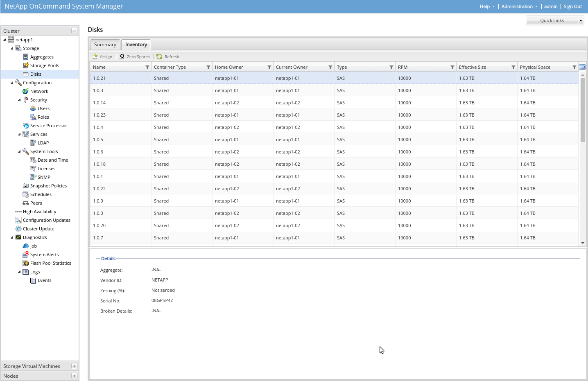Collapse the System Tools tree node
Screen dimensions: 588x381
[19, 151]
